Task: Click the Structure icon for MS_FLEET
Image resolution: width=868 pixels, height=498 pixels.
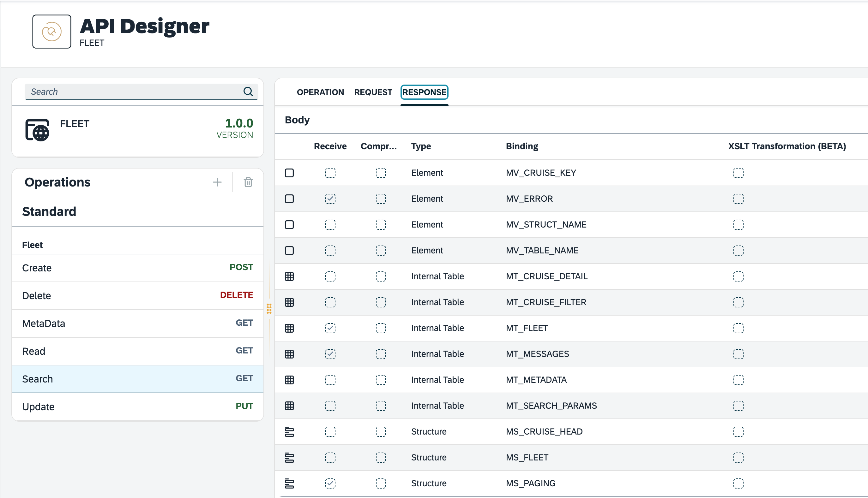Action: click(290, 457)
